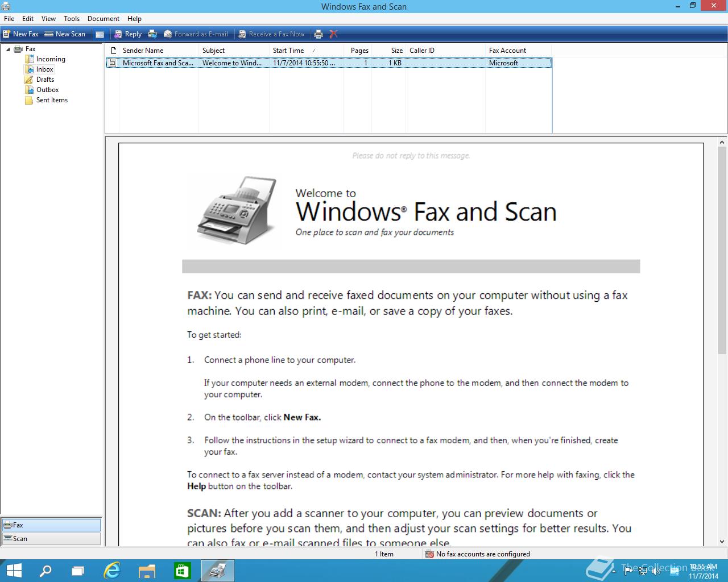Click the document icon column header
The height and width of the screenshot is (582, 728).
(x=113, y=51)
